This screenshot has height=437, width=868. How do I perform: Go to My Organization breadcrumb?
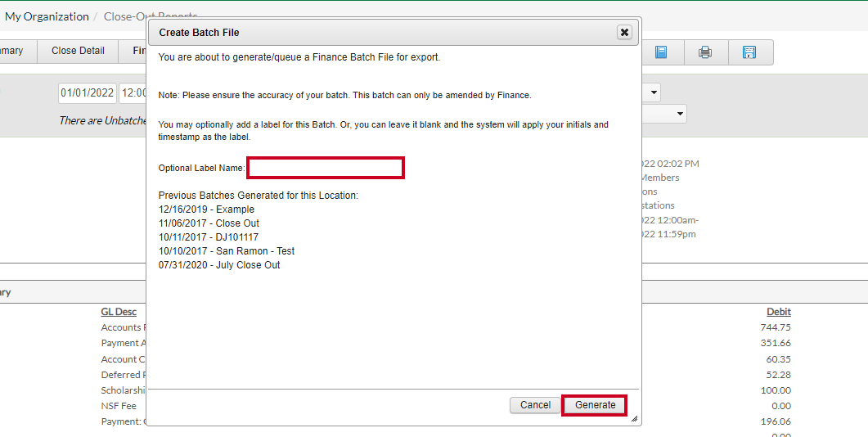(x=47, y=16)
